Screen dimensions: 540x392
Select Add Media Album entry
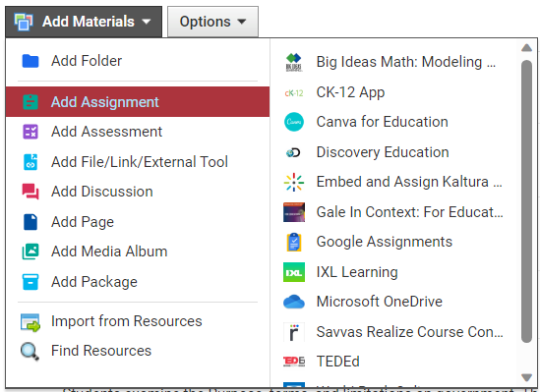(x=138, y=252)
